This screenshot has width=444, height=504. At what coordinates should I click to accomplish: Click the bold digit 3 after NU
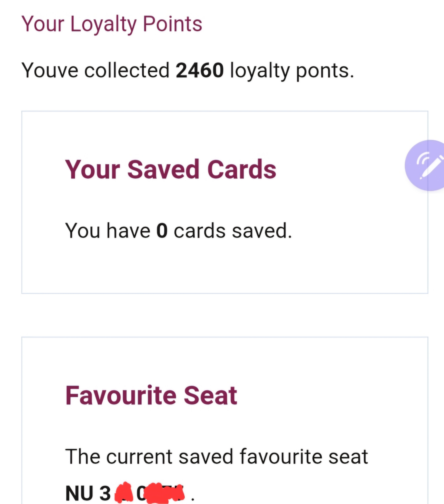(105, 493)
